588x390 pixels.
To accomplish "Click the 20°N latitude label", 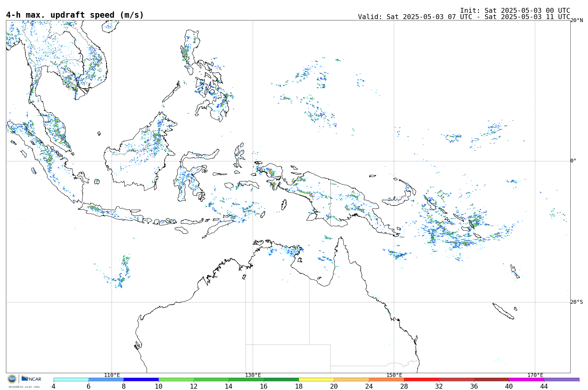I will coord(577,20).
